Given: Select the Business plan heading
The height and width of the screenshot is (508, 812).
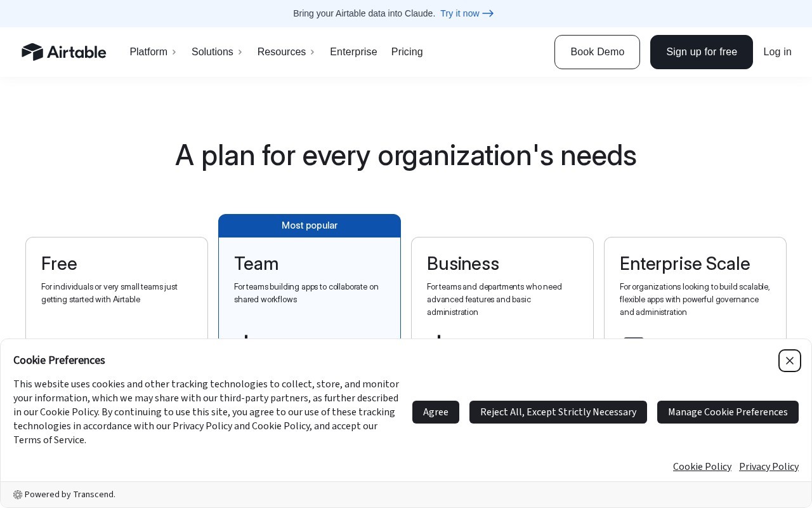Looking at the screenshot, I should click(x=463, y=264).
